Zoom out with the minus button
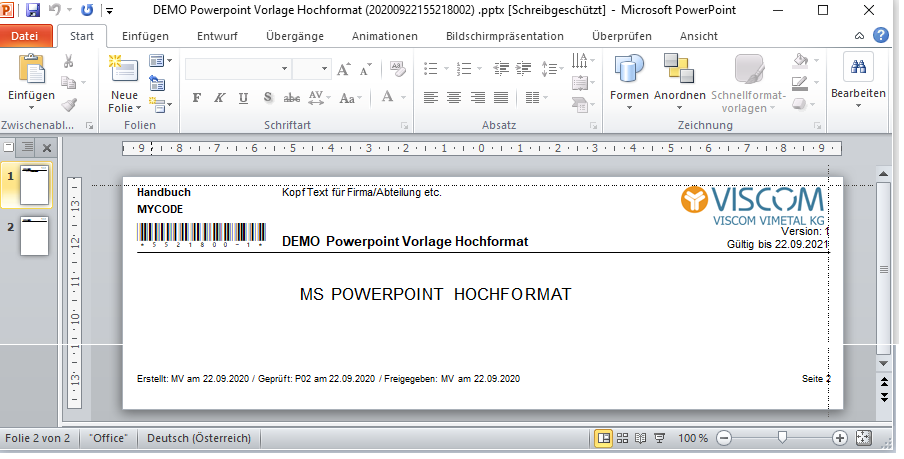The image size is (904, 459). (724, 438)
